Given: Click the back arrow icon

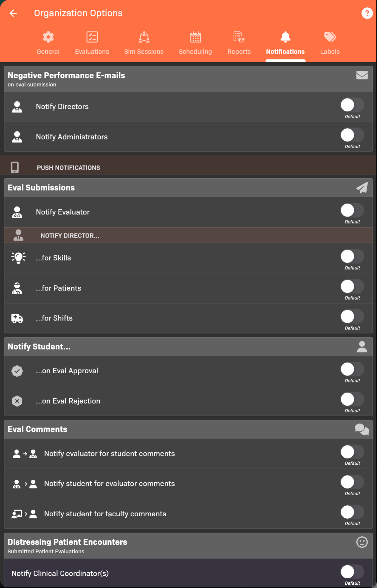Looking at the screenshot, I should [14, 13].
